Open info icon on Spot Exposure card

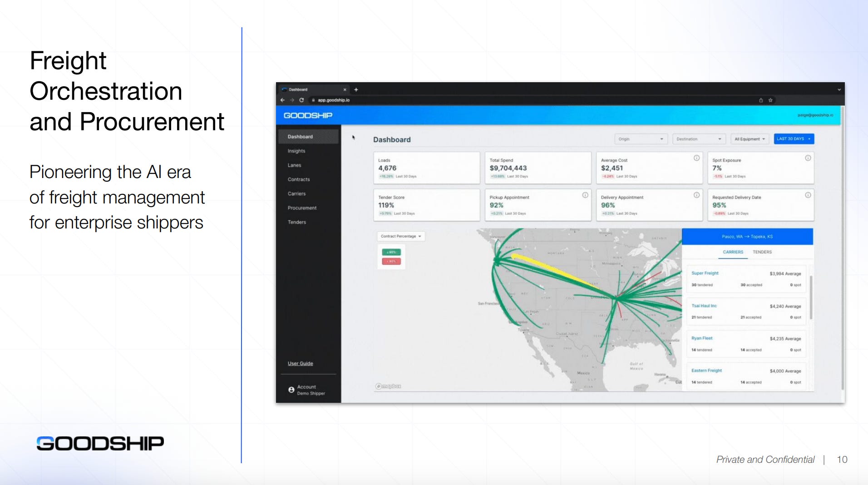pyautogui.click(x=808, y=158)
